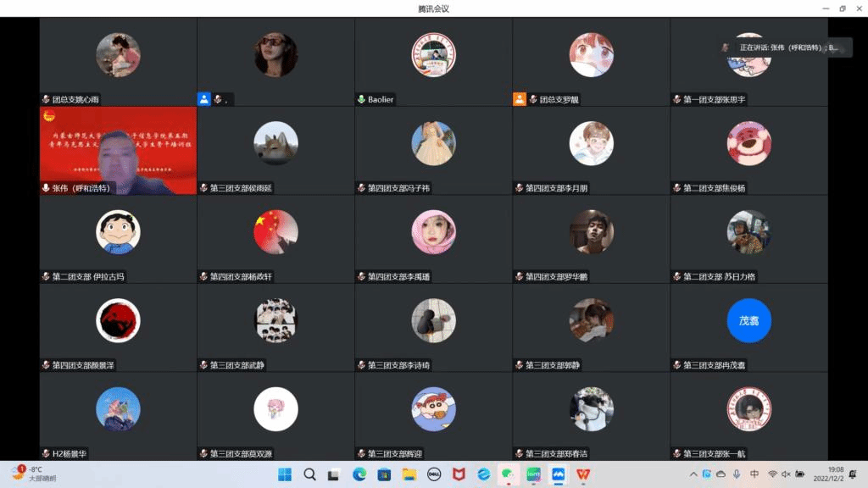The width and height of the screenshot is (868, 488).
Task: Click microphone icon next to 张伟 (呼和浩特)
Action: [x=46, y=188]
